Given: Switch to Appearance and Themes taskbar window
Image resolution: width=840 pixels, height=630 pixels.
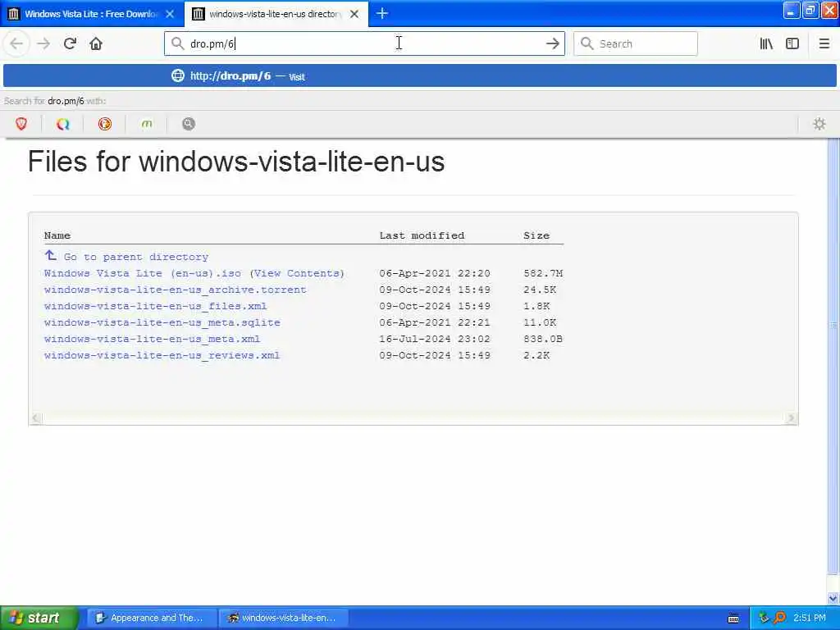Looking at the screenshot, I should (152, 618).
